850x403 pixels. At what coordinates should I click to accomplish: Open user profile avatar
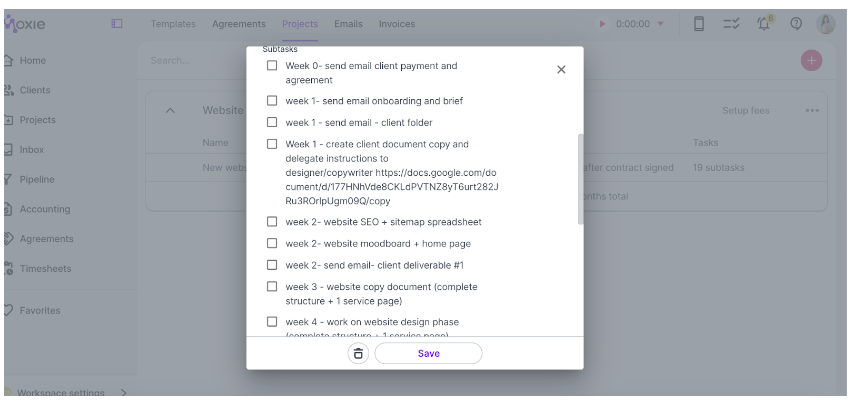pyautogui.click(x=826, y=24)
